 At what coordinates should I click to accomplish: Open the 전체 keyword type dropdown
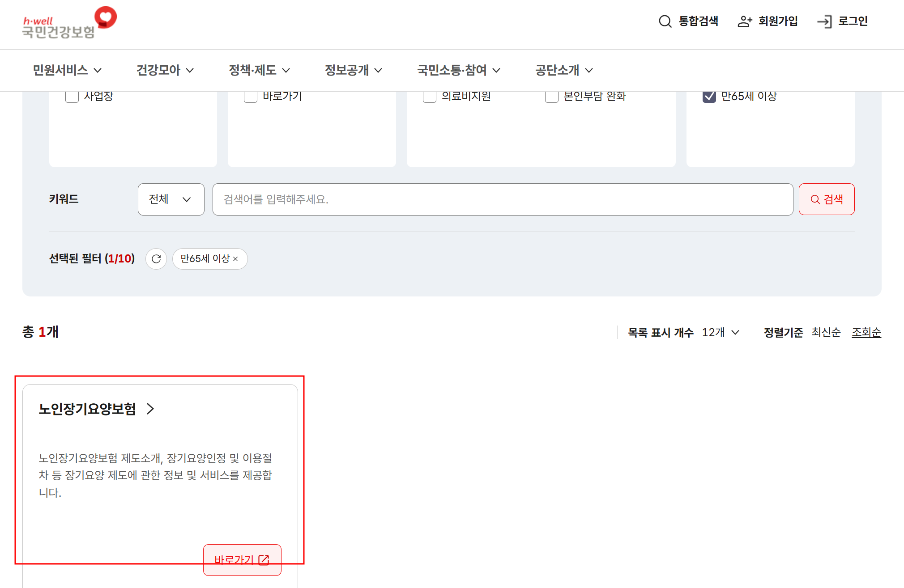tap(171, 199)
